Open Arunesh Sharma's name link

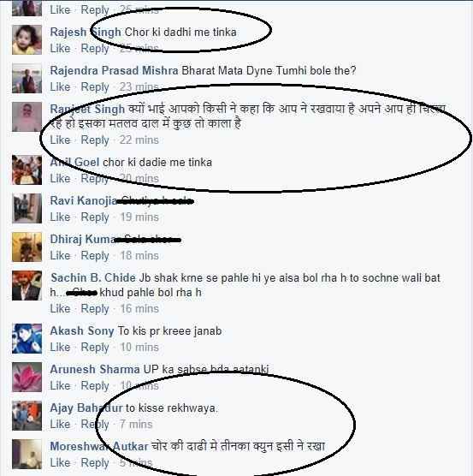pos(95,370)
